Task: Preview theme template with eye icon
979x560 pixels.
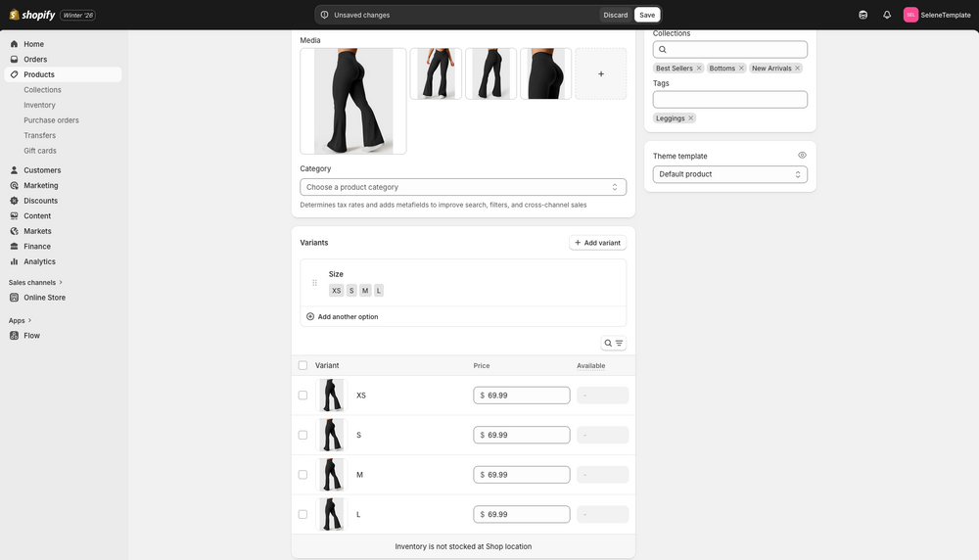Action: [x=802, y=156]
